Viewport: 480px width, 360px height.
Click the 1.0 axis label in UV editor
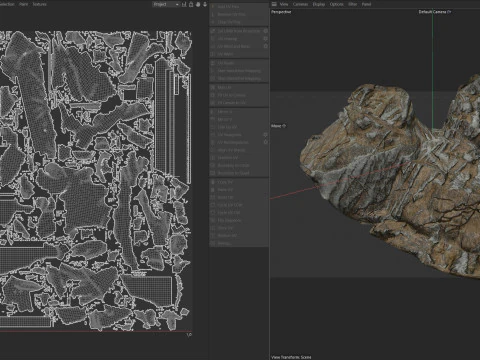[189, 334]
